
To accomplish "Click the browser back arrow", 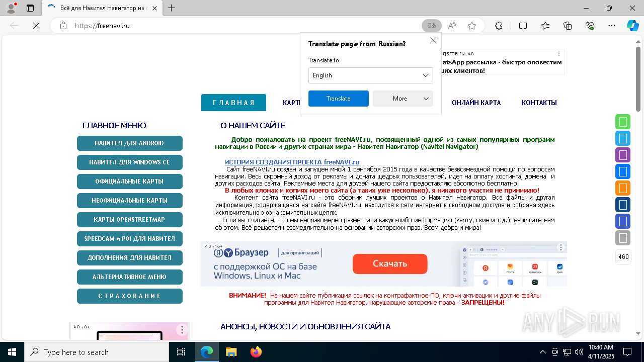I will point(14,26).
